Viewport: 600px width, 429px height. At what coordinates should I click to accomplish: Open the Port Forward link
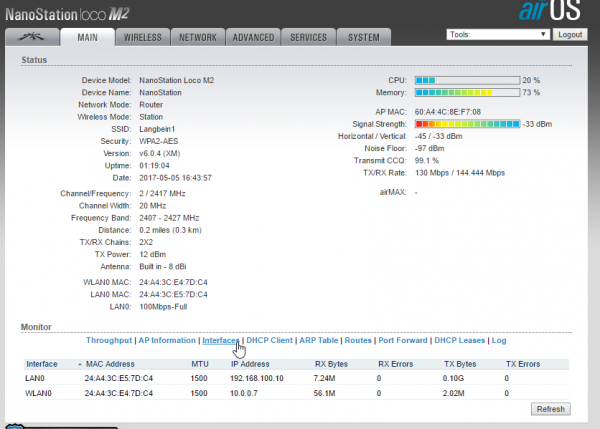pyautogui.click(x=403, y=341)
